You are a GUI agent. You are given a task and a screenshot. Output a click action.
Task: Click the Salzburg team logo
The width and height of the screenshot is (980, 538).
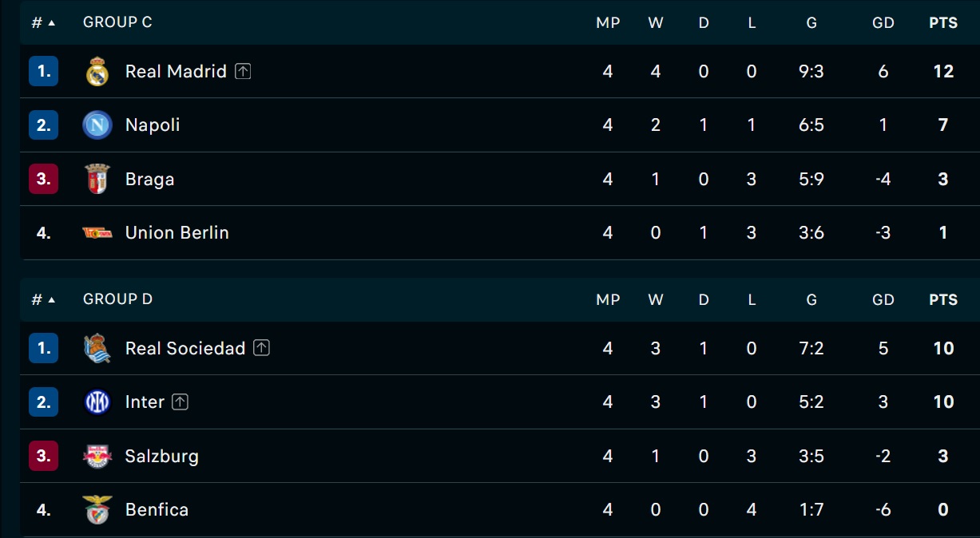pyautogui.click(x=97, y=456)
